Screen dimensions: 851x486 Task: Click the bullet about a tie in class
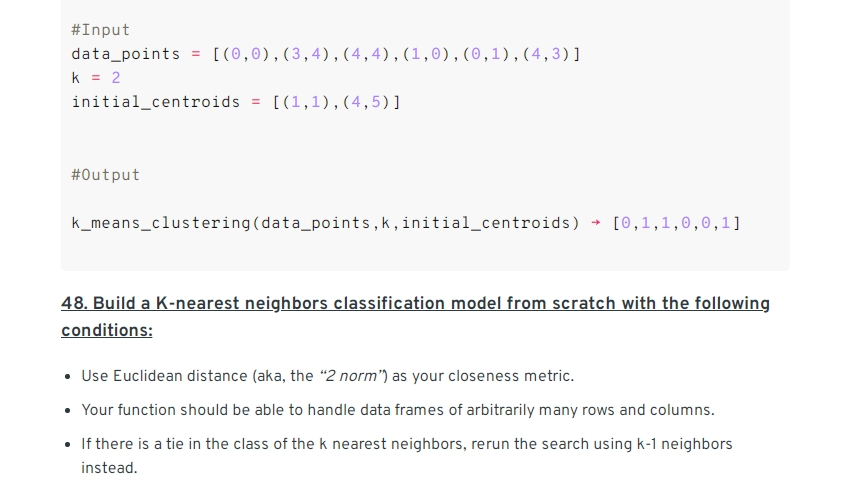(x=407, y=455)
